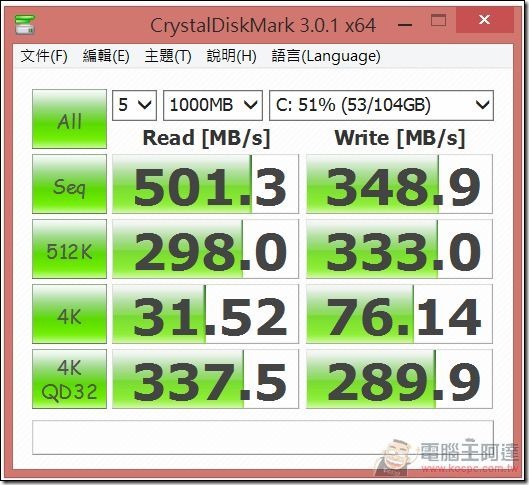
Task: Expand the 1000MB test size dropdown
Action: [213, 105]
